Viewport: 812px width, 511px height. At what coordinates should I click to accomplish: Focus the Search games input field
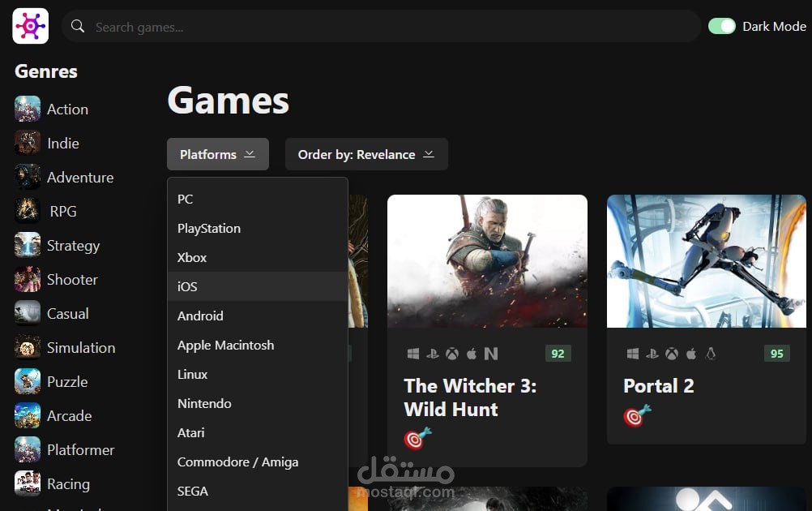click(381, 27)
